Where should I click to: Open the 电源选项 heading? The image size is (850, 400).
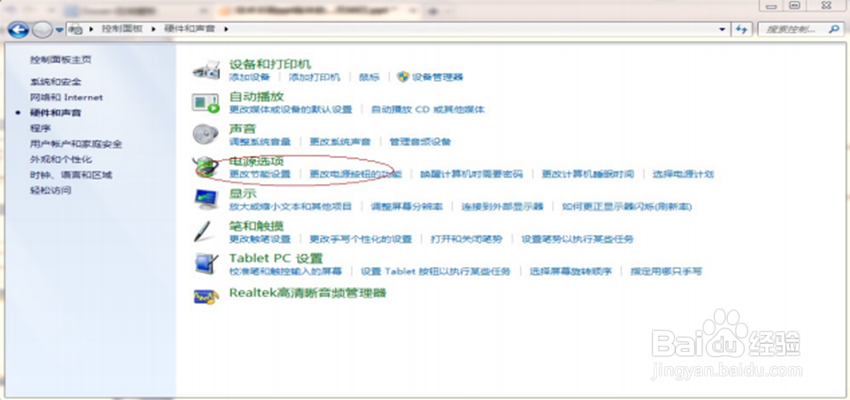pos(256,162)
